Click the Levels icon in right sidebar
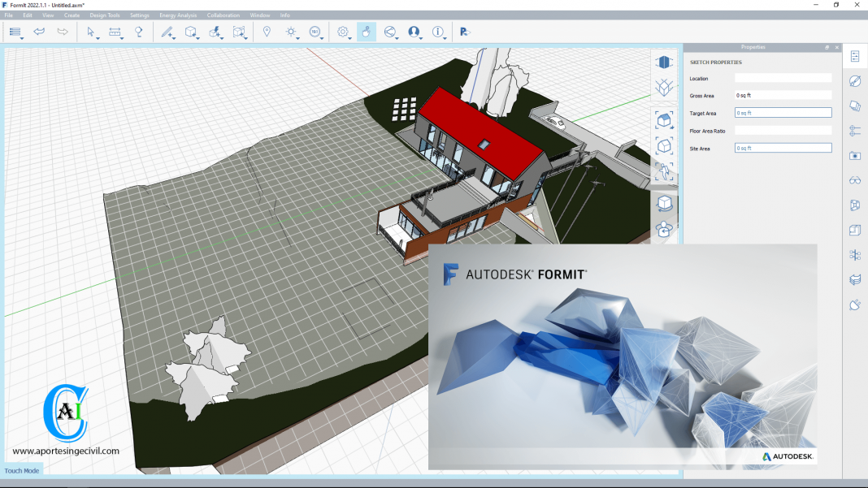Screen dimensions: 868x488 coord(854,131)
